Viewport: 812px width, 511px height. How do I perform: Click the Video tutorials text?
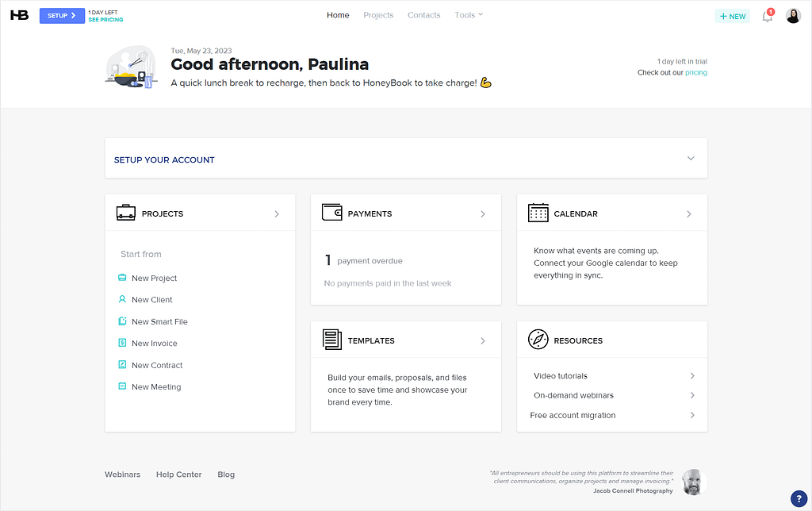561,376
